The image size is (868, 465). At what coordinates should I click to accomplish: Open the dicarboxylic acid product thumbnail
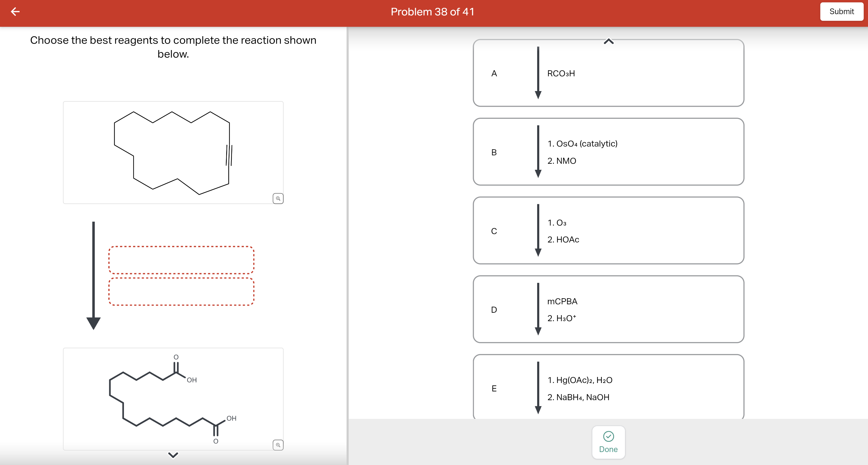[173, 399]
